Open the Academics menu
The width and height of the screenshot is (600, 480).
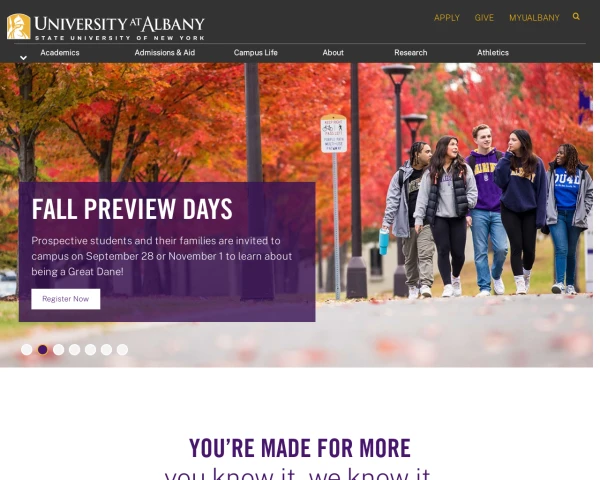(60, 53)
